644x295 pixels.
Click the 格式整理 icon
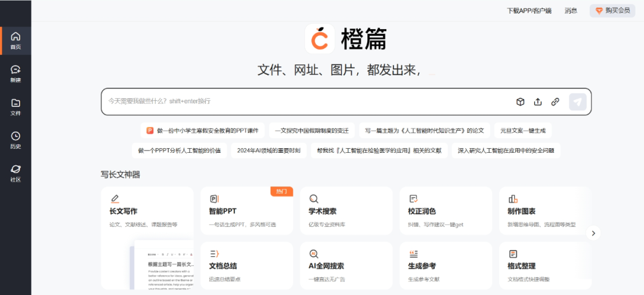click(513, 254)
